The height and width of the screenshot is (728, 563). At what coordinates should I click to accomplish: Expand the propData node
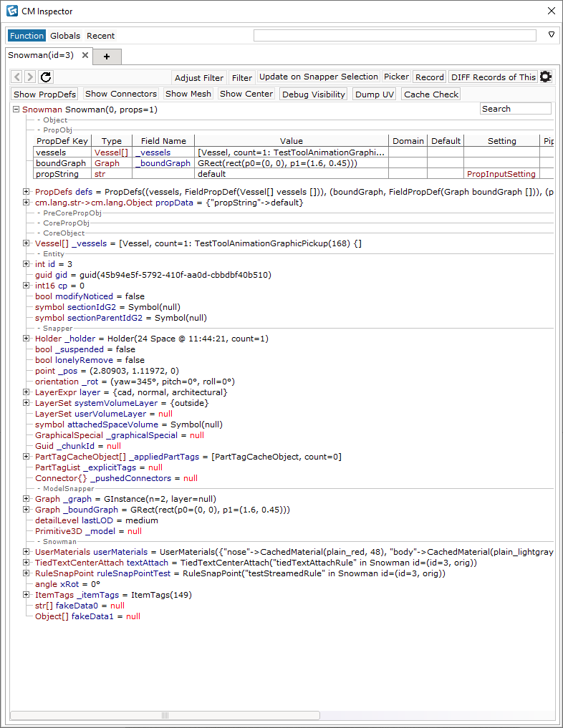click(x=26, y=203)
